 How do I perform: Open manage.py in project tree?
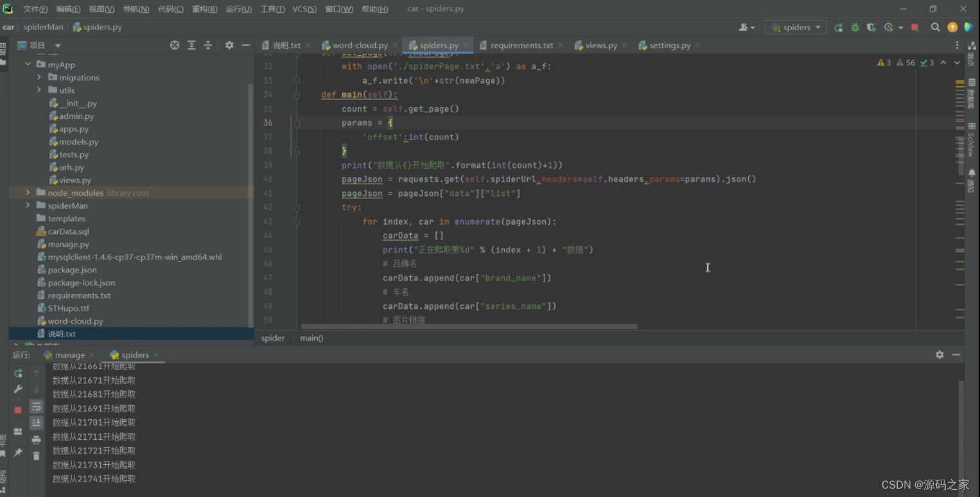tap(68, 244)
